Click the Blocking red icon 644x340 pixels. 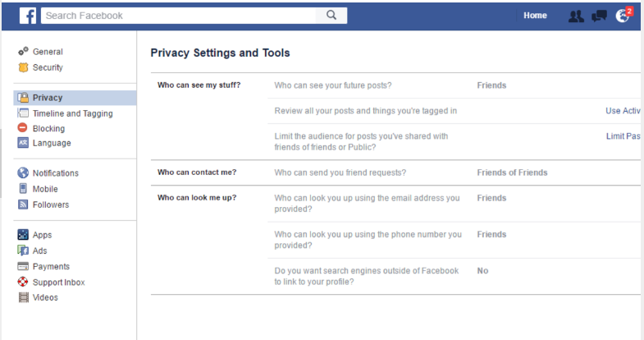coord(23,128)
